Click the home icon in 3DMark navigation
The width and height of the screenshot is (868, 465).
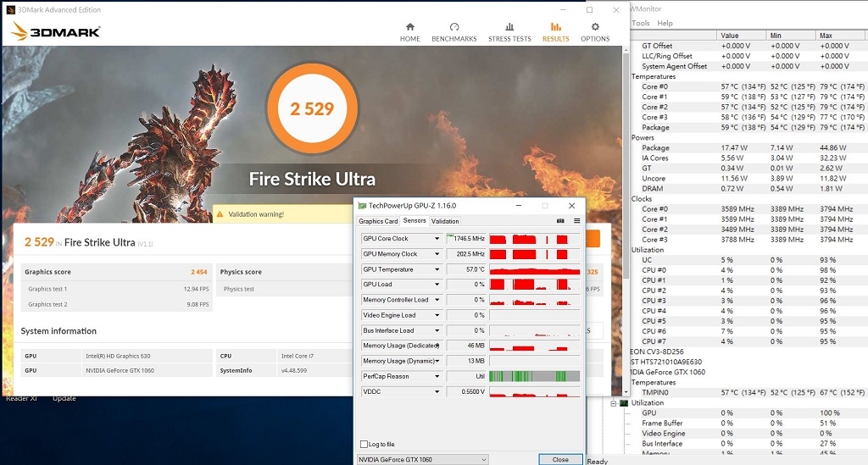(410, 26)
